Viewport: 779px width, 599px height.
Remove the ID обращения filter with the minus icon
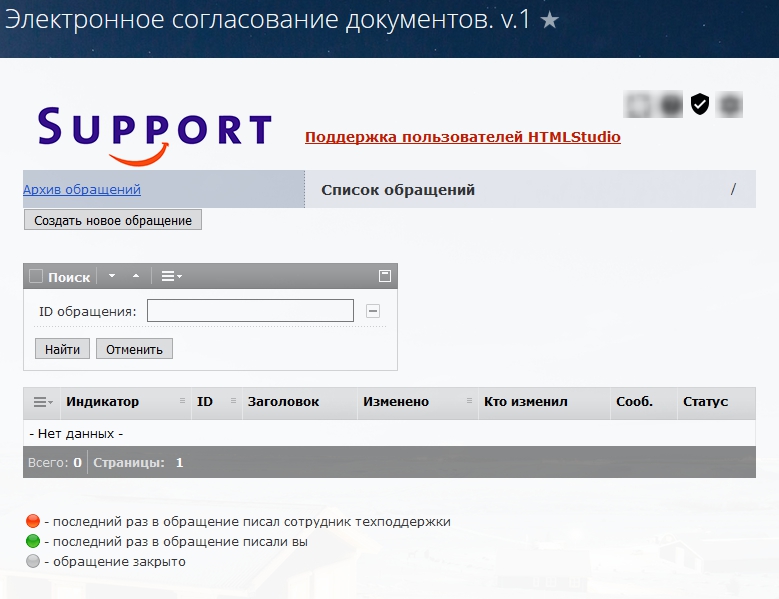(372, 311)
